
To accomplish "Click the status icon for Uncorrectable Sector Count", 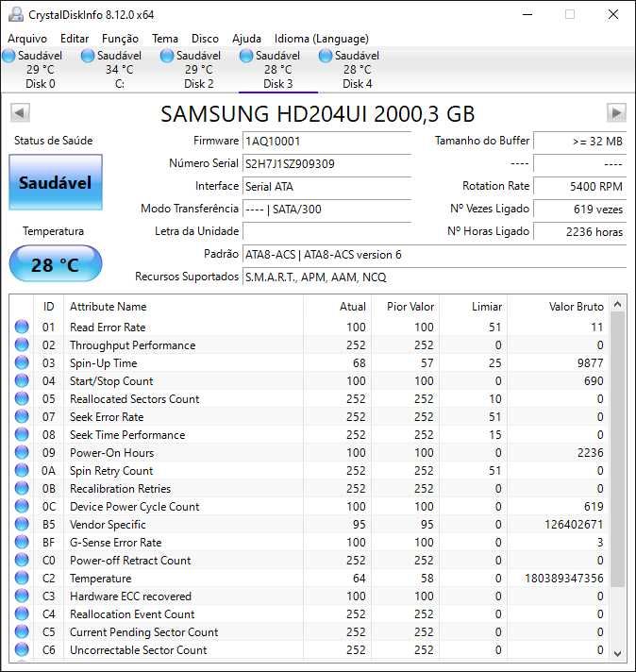I will (x=22, y=649).
